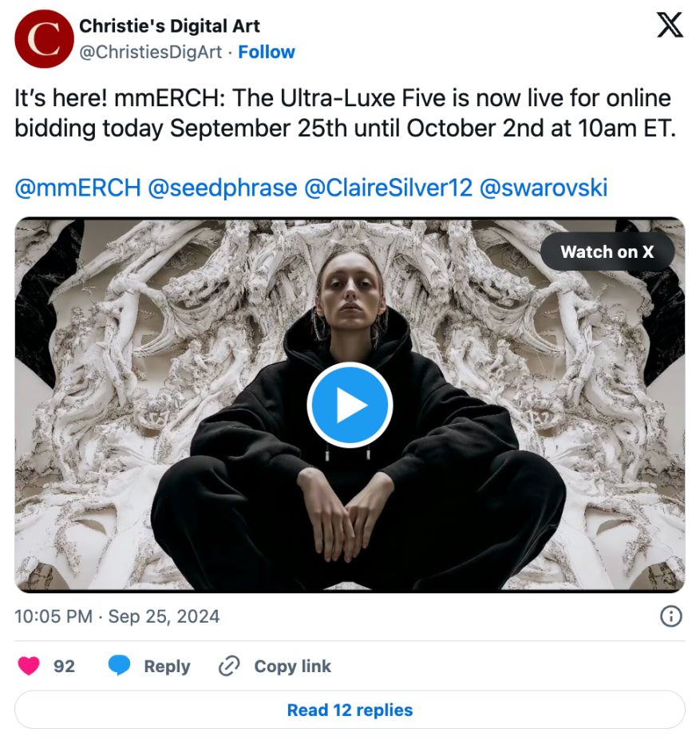Viewport: 700px width, 744px height.
Task: Open the X logo link
Action: 670,26
